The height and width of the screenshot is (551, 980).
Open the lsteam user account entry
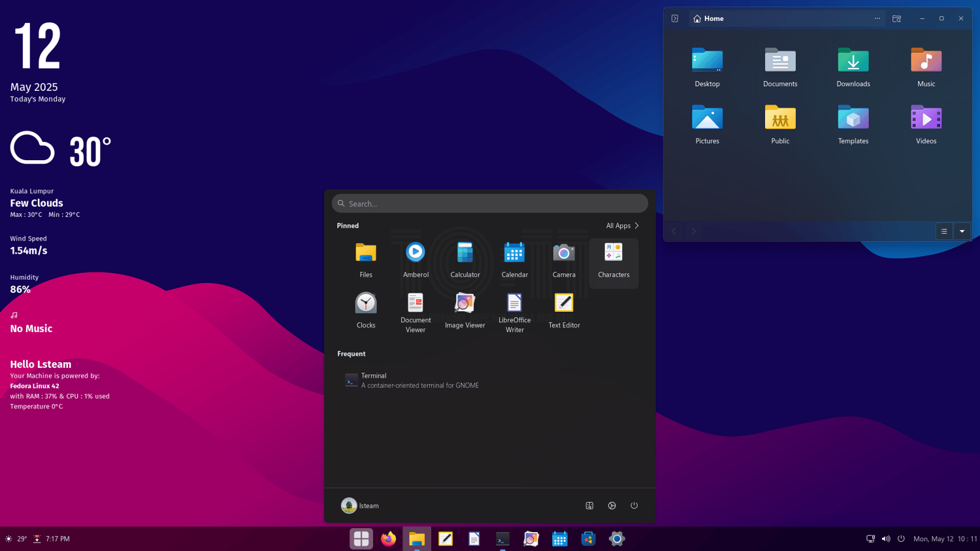360,505
